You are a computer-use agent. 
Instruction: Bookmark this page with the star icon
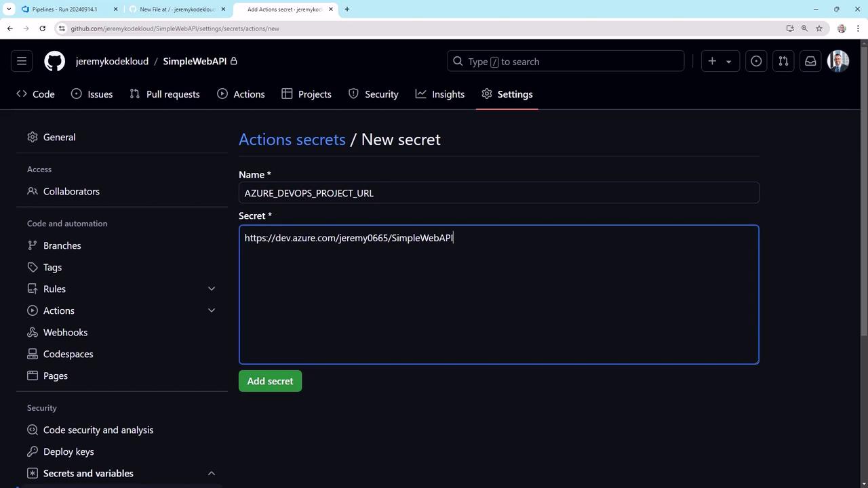pyautogui.click(x=819, y=28)
